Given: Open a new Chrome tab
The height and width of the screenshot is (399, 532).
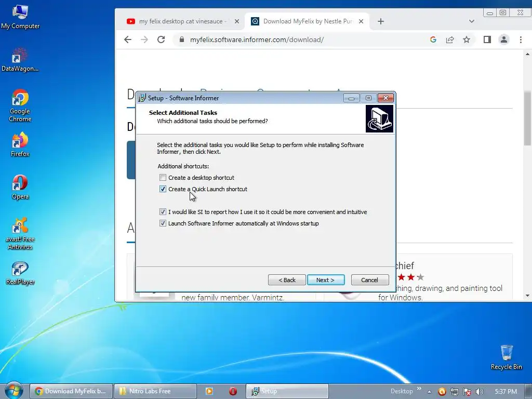Looking at the screenshot, I should (381, 21).
